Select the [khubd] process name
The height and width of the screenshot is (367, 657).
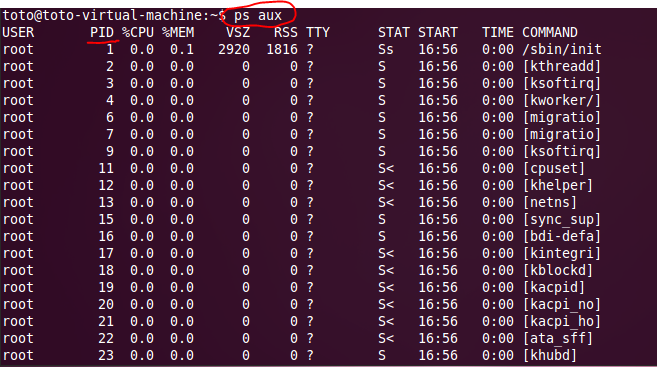(550, 355)
